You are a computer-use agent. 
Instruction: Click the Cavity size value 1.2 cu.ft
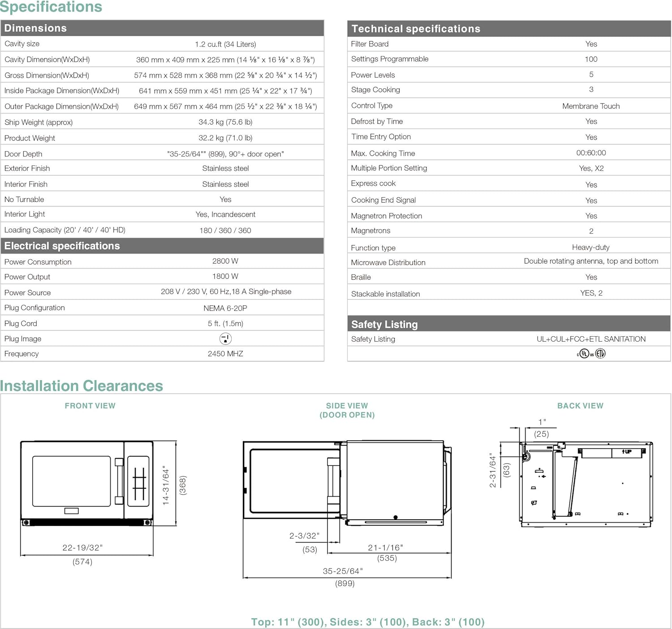[x=225, y=44]
